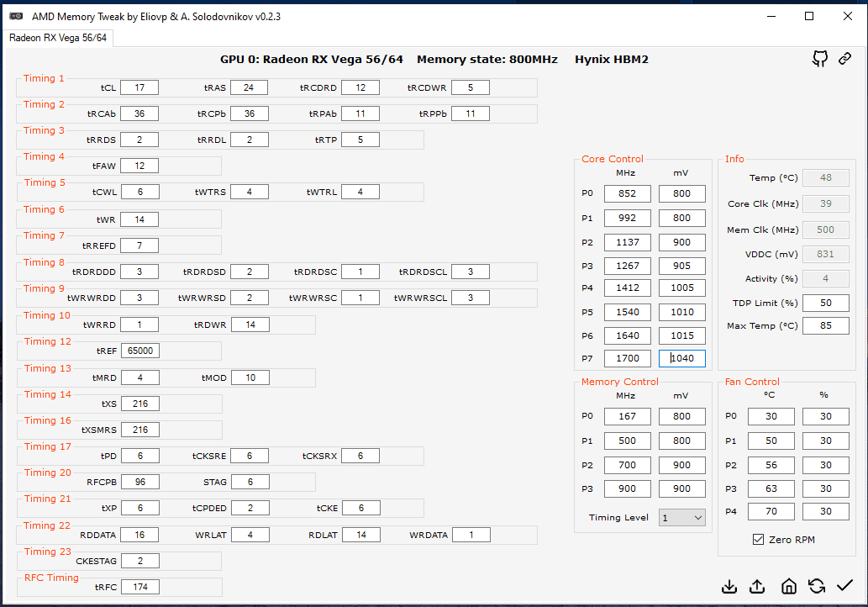
Task: Click the download/load timings icon
Action: pos(729,587)
